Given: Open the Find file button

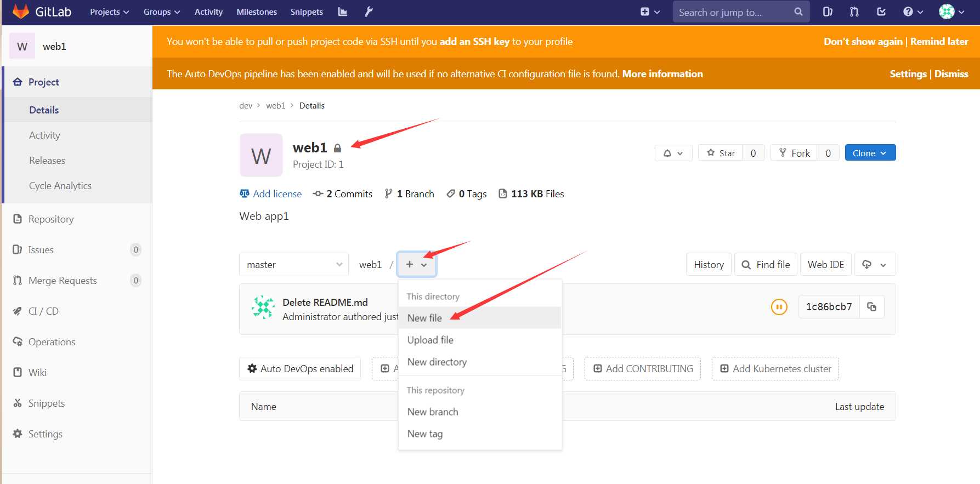Looking at the screenshot, I should [x=766, y=264].
